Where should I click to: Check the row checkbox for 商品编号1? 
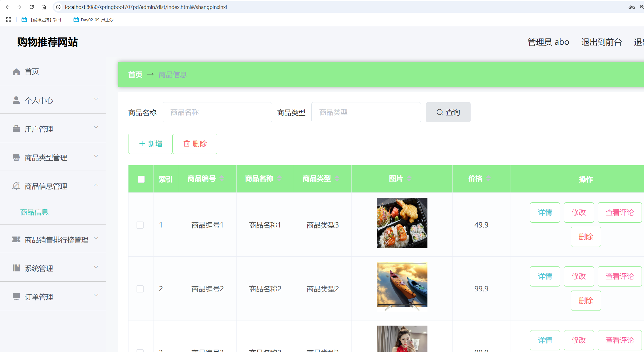(x=140, y=225)
